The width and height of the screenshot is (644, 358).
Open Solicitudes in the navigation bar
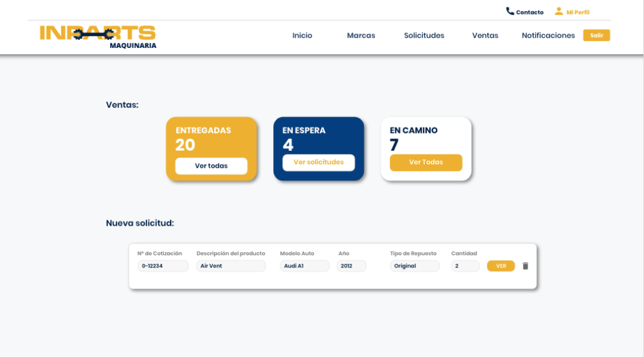point(424,36)
